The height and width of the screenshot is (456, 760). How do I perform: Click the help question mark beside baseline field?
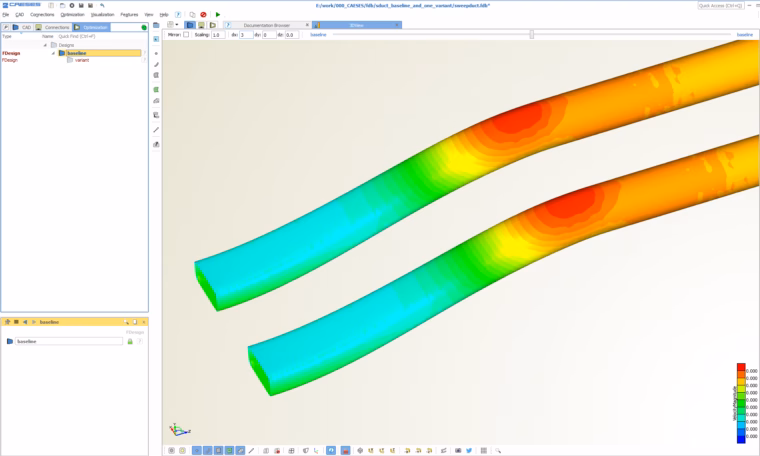tap(140, 342)
